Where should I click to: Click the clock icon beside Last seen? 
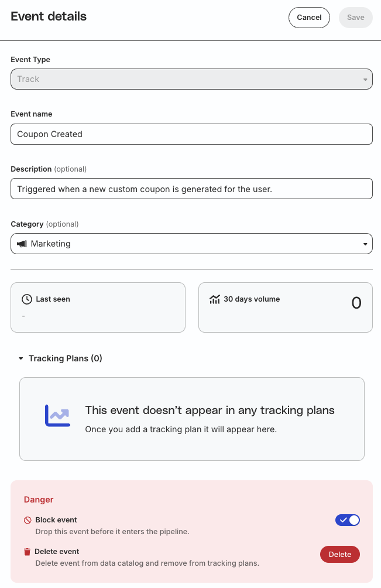tap(27, 299)
